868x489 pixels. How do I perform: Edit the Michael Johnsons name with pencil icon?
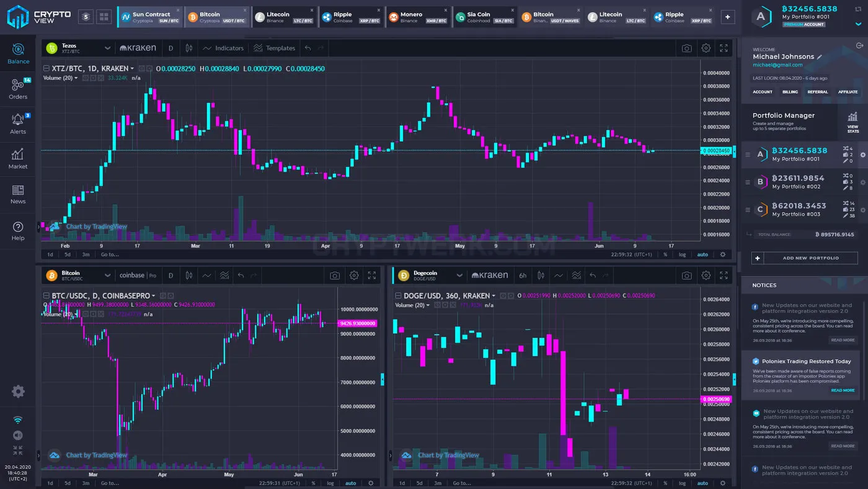pyautogui.click(x=820, y=56)
